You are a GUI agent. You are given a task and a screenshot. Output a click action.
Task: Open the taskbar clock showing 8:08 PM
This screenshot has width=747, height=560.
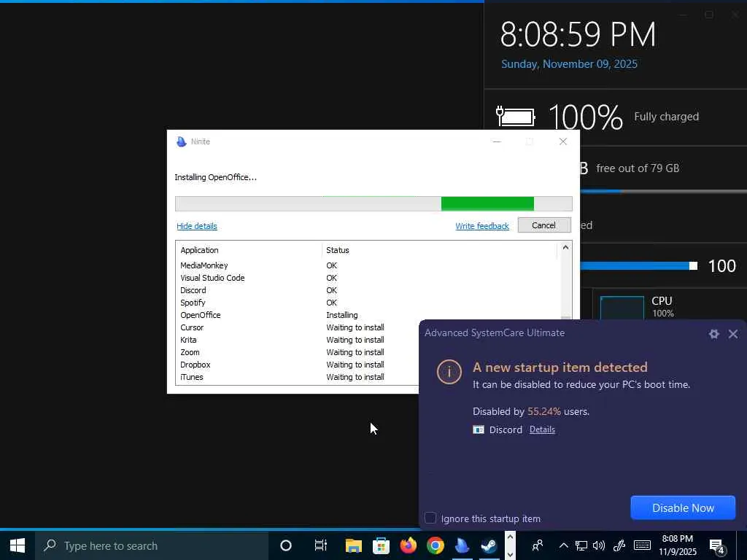[678, 545]
